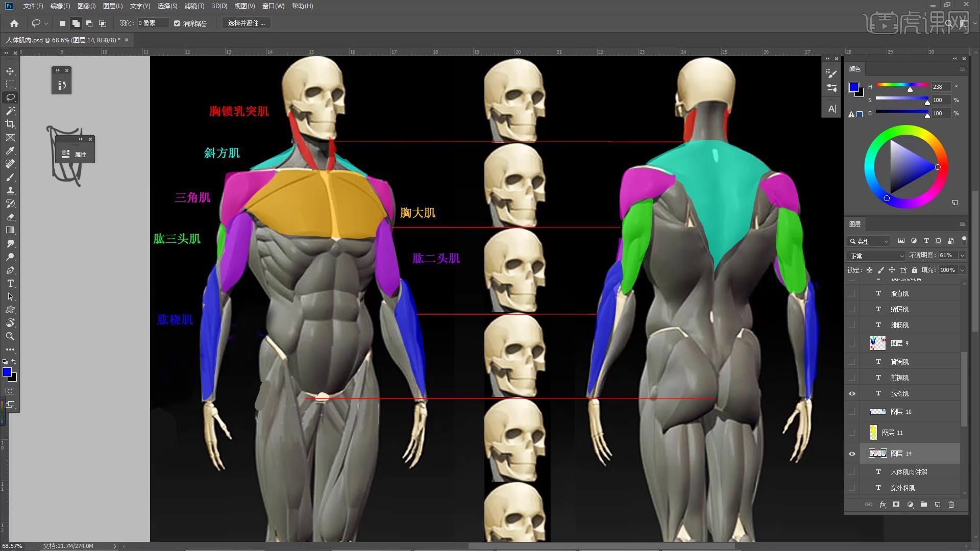Viewport: 980px width, 551px height.
Task: Select the Frame tool
Action: pyautogui.click(x=10, y=137)
